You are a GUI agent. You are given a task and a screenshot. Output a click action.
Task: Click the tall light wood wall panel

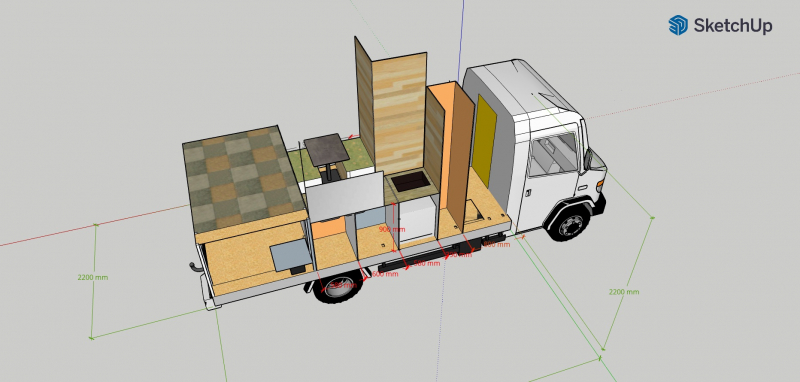pos(399,113)
